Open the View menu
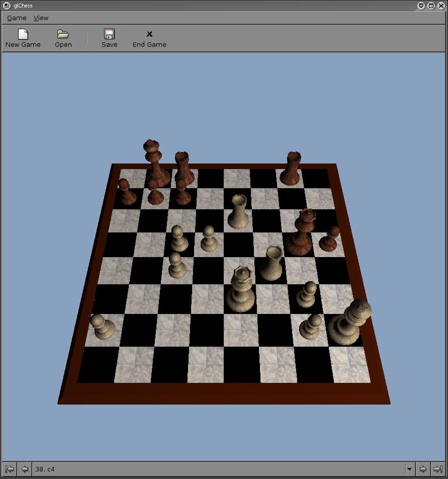This screenshot has height=479, width=448. [x=41, y=18]
